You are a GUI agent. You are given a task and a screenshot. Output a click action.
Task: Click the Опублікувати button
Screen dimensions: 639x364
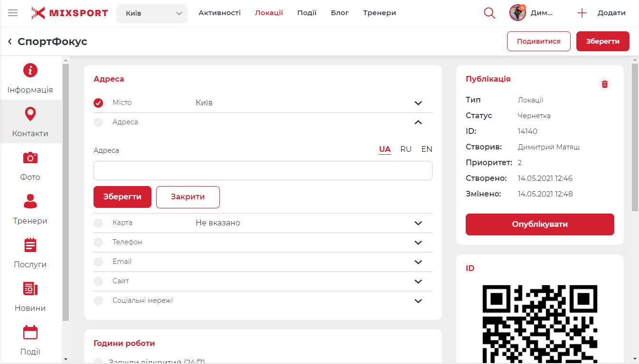click(x=540, y=224)
